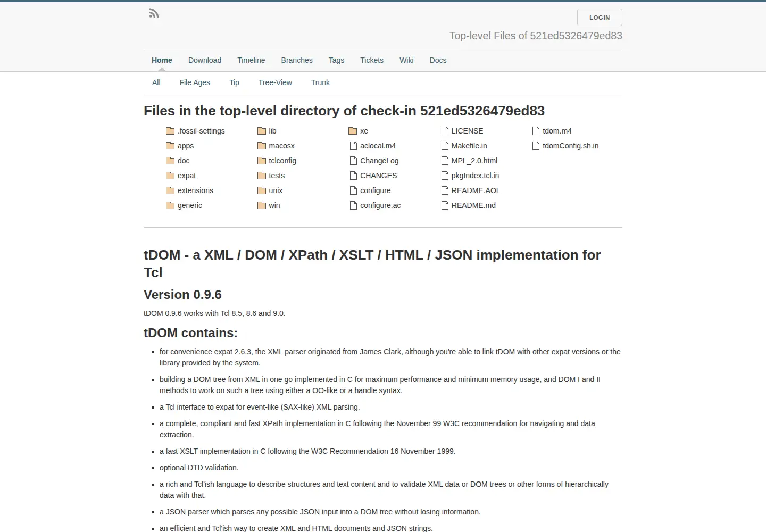Click the LOGIN button
The image size is (766, 532).
pyautogui.click(x=600, y=18)
